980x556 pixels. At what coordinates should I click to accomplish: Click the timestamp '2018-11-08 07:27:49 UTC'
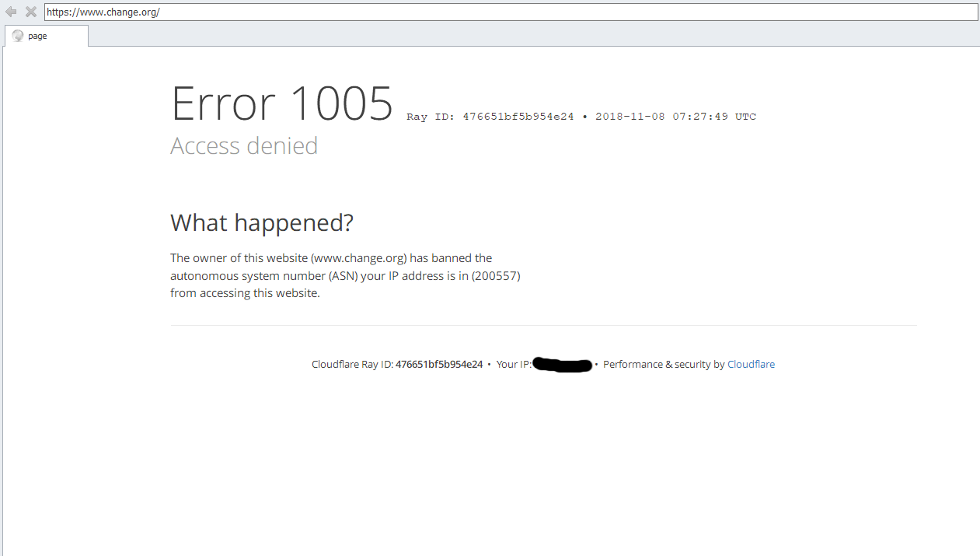click(675, 117)
